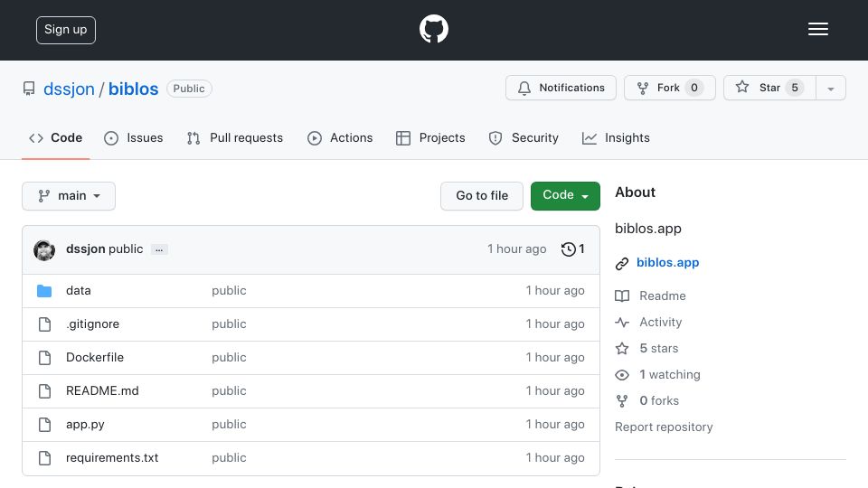Open the hamburger navigation menu

tap(817, 29)
